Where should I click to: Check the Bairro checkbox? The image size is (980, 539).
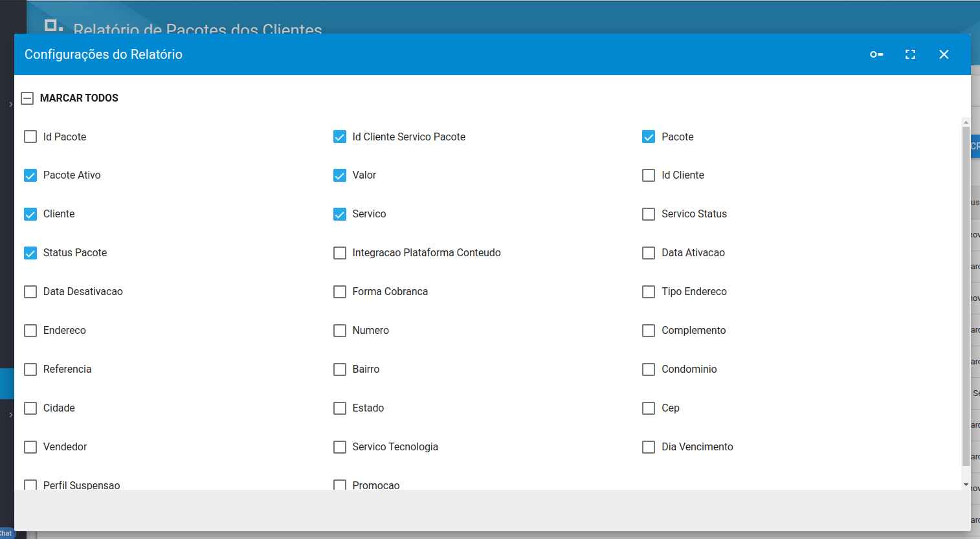point(340,369)
